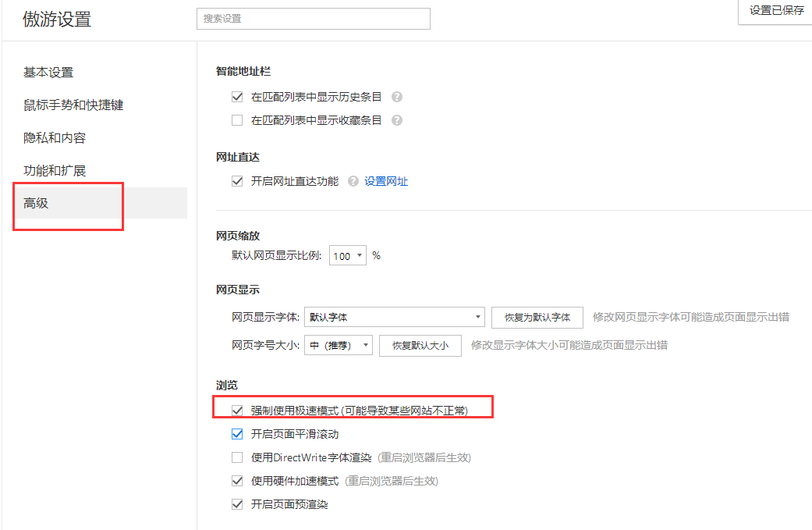Click the 搜索设置 search field

point(313,19)
